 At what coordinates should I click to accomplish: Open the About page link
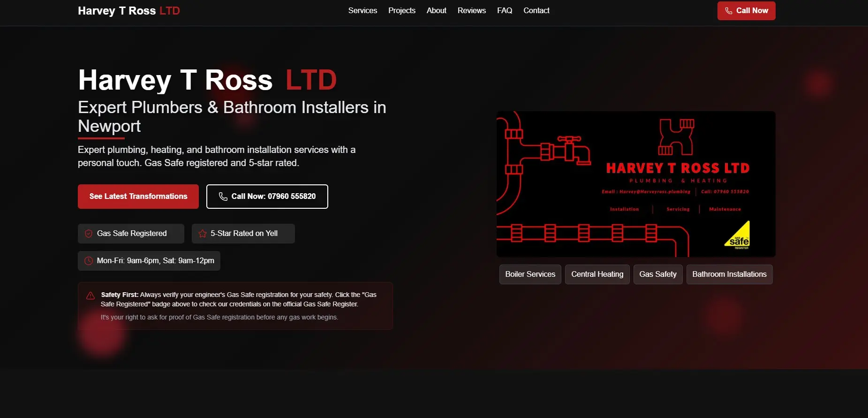pos(437,10)
